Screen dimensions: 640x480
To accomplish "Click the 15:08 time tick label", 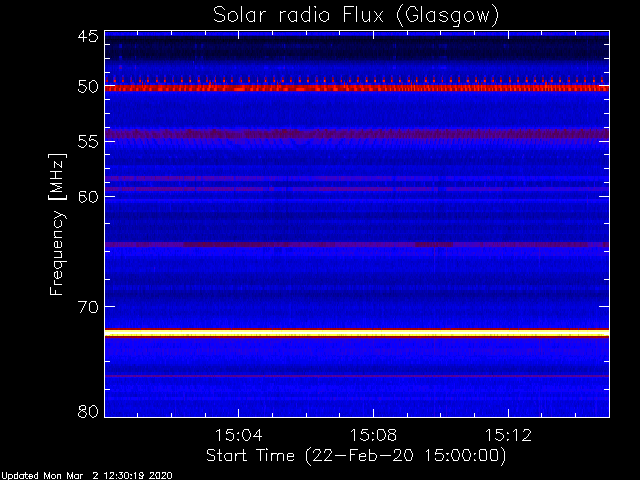I will (373, 435).
